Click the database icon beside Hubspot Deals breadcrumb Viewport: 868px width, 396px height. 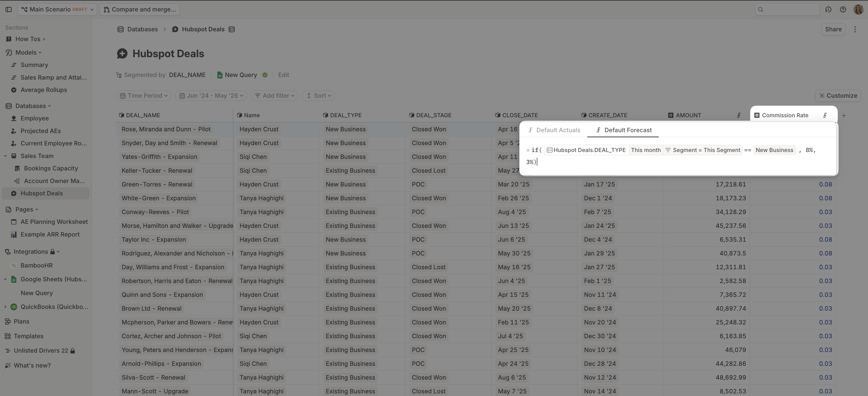[x=232, y=29]
